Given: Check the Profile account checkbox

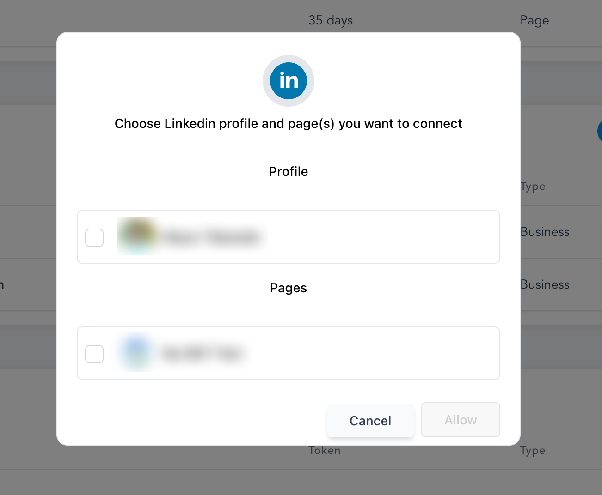Looking at the screenshot, I should pos(94,237).
